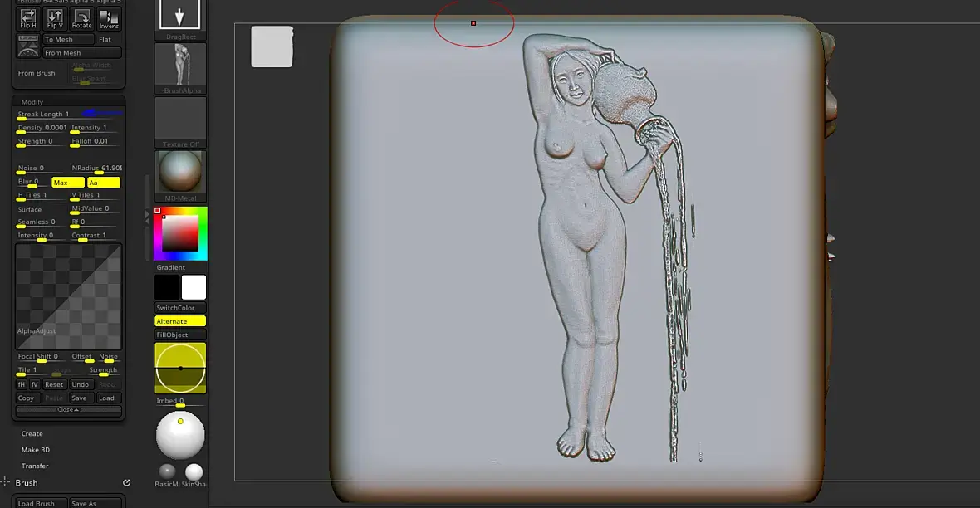Save the AlphaAdjust curve
980x508 pixels.
(x=81, y=398)
